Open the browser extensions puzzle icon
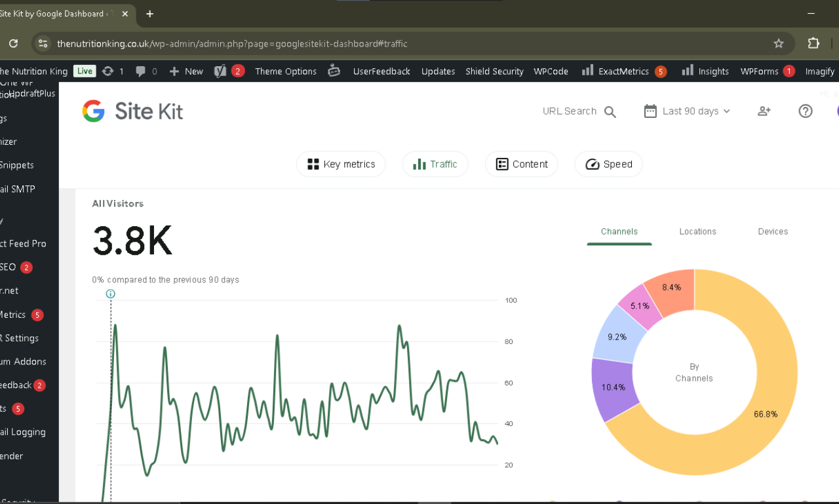839x504 pixels. click(813, 43)
